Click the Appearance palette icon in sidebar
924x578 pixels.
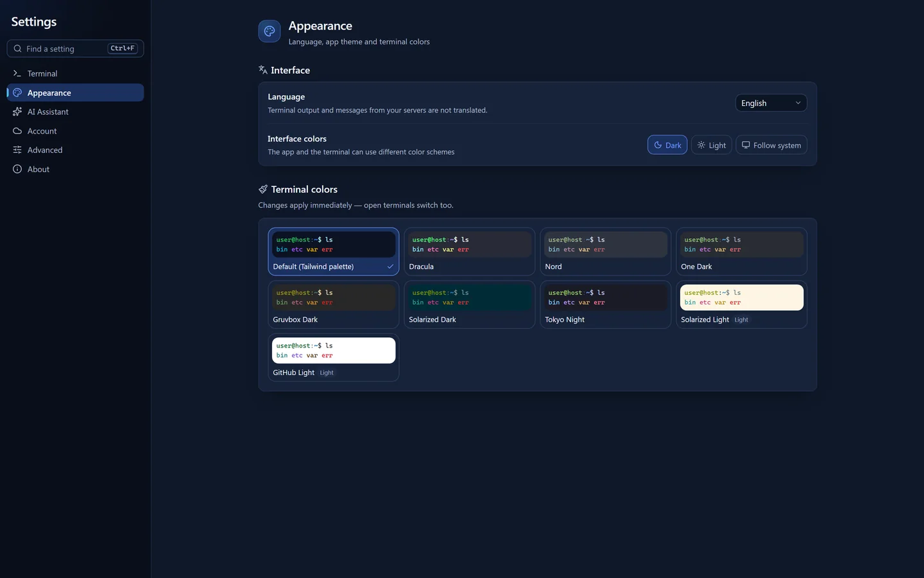[17, 93]
